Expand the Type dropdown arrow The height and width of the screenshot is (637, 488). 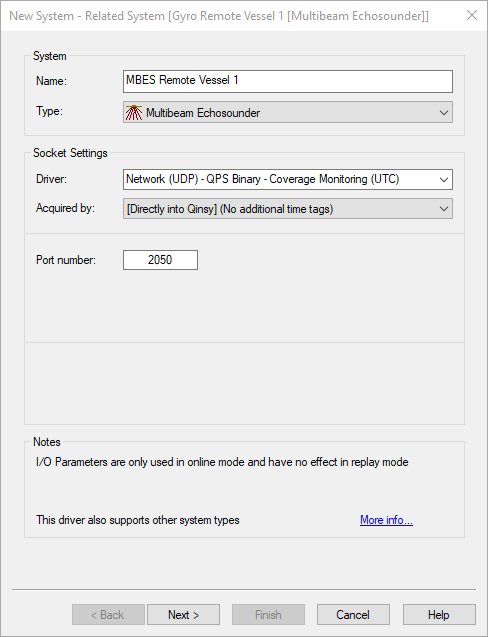[x=444, y=113]
